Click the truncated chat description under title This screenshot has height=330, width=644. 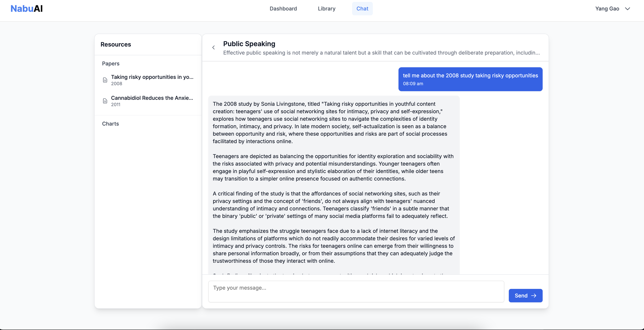coord(381,53)
